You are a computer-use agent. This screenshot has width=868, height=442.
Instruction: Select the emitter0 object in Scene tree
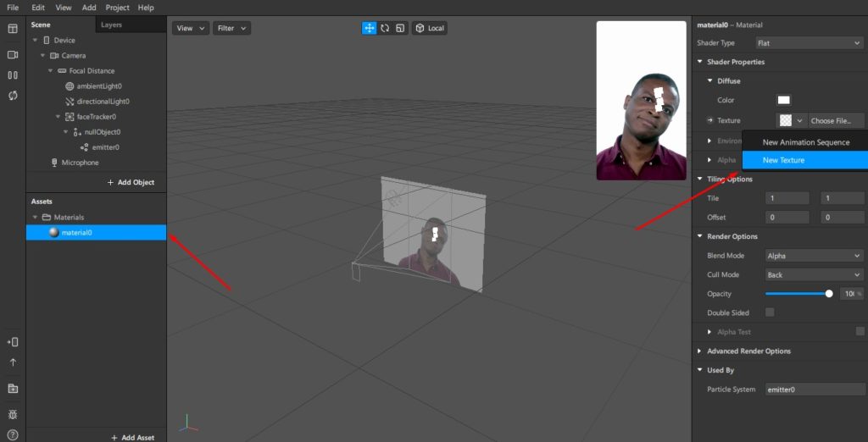pyautogui.click(x=105, y=147)
